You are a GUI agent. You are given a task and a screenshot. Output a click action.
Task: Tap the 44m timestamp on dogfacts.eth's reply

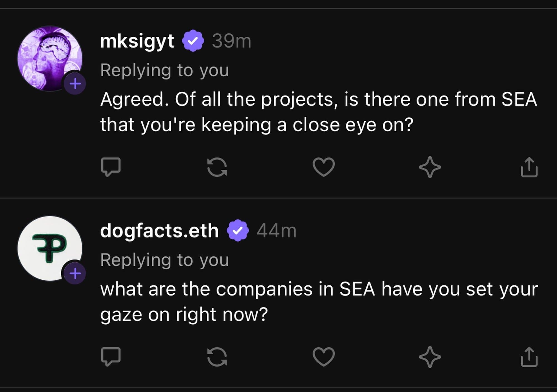point(277,231)
